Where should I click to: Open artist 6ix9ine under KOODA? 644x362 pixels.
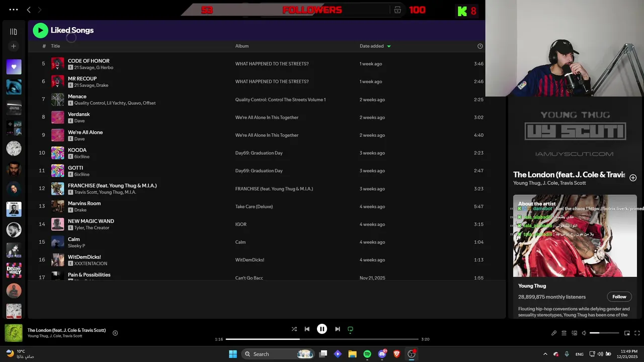coord(82,156)
